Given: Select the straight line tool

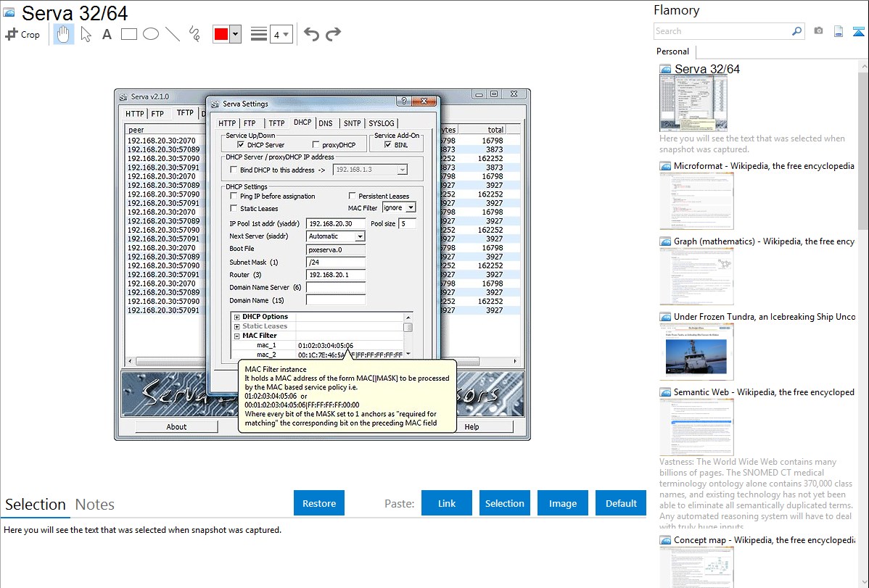Looking at the screenshot, I should pos(172,34).
